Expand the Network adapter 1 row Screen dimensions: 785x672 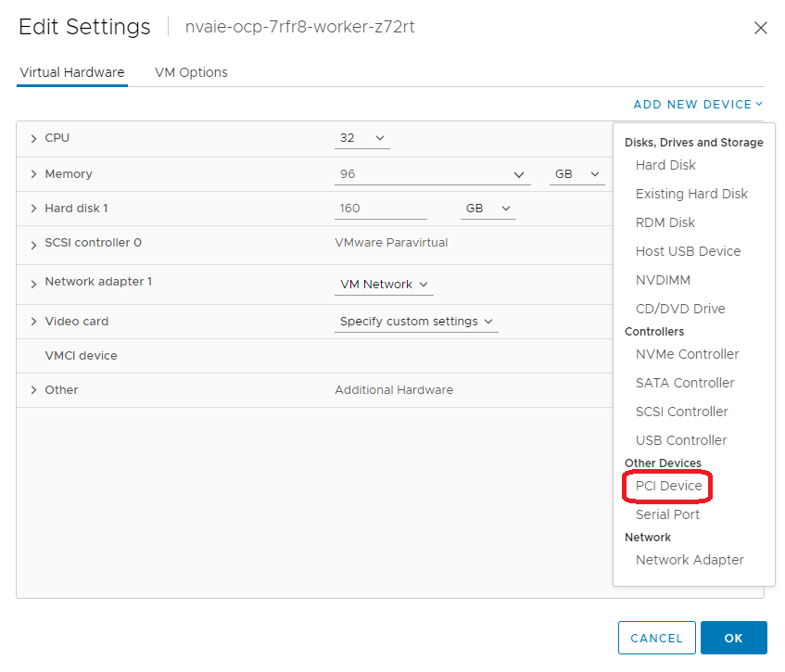34,282
